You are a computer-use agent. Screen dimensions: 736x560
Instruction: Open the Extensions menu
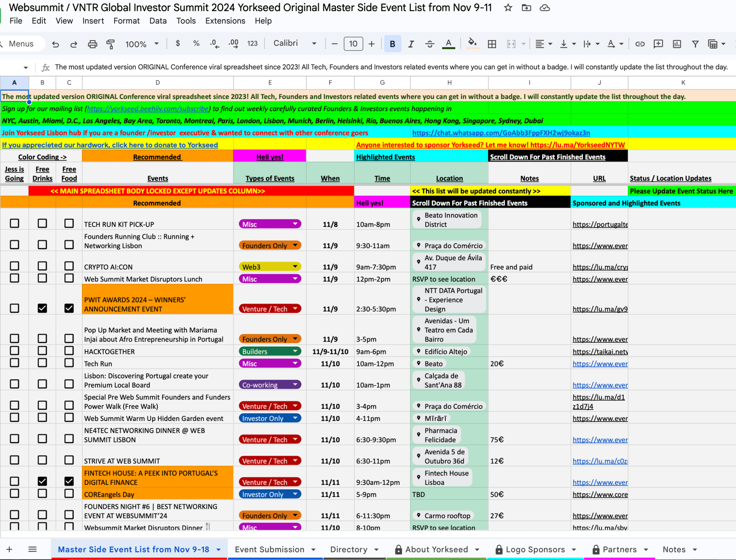click(225, 21)
